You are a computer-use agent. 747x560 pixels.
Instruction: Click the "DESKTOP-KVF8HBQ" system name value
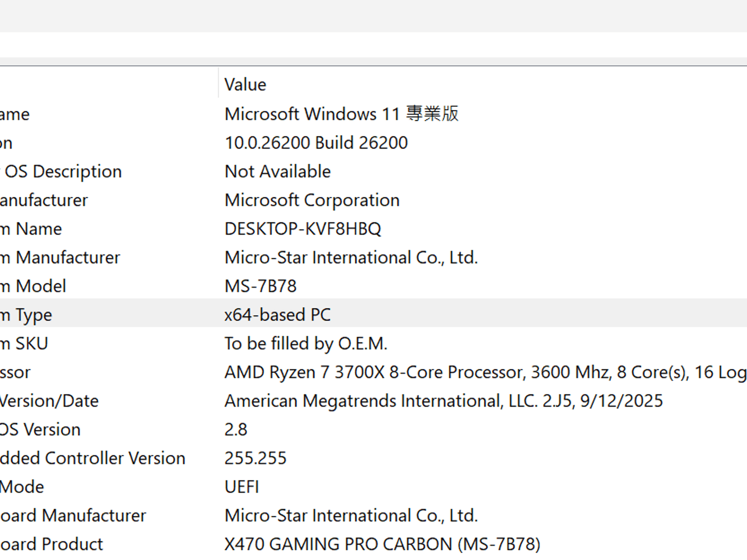pos(303,229)
